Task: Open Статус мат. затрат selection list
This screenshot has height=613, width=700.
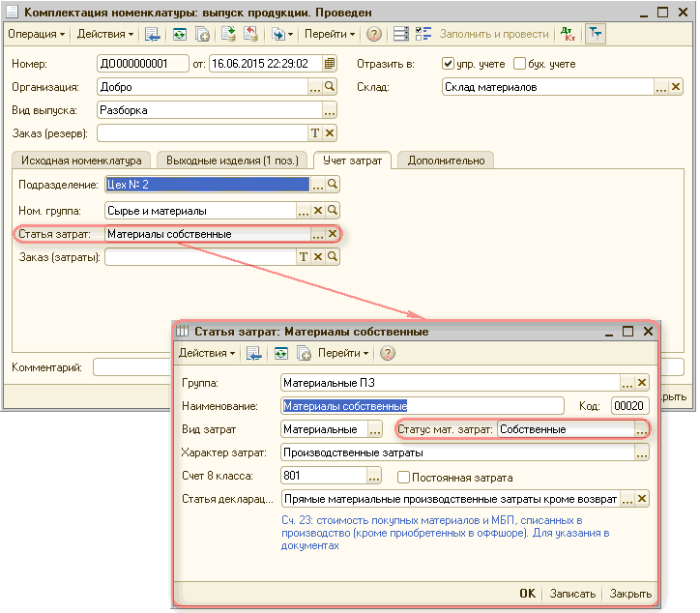Action: [642, 429]
